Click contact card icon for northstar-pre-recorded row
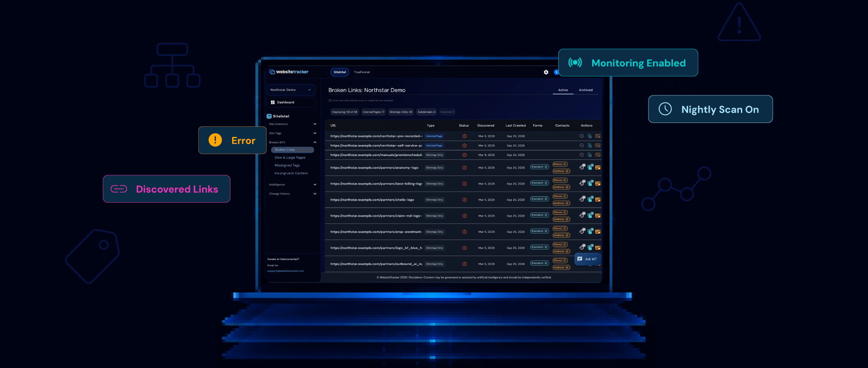Viewport: 868px width, 368px height. click(x=598, y=136)
